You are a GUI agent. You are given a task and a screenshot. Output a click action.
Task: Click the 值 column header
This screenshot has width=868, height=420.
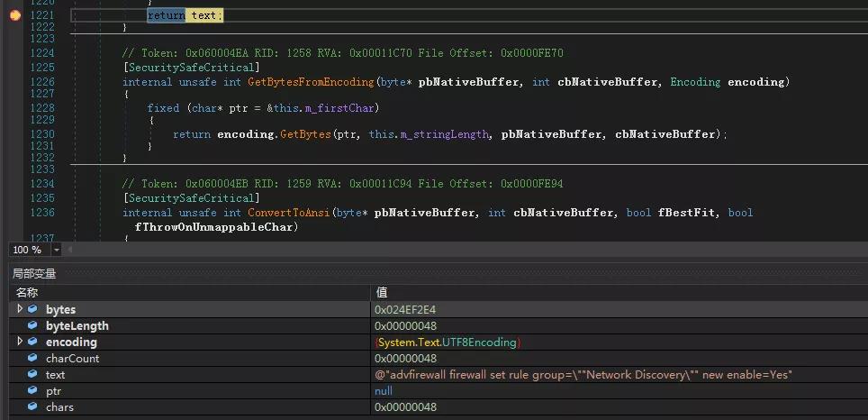381,292
